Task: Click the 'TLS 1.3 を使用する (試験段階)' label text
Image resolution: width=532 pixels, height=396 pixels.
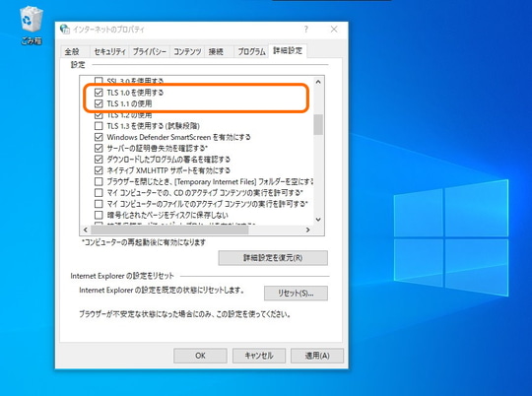Action: [154, 126]
